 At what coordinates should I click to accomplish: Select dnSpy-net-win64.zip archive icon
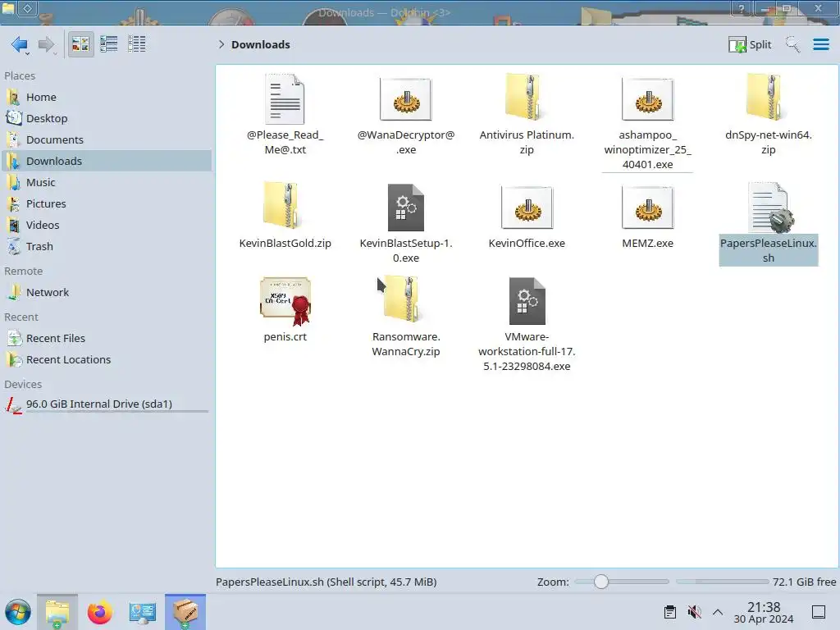tap(768, 98)
